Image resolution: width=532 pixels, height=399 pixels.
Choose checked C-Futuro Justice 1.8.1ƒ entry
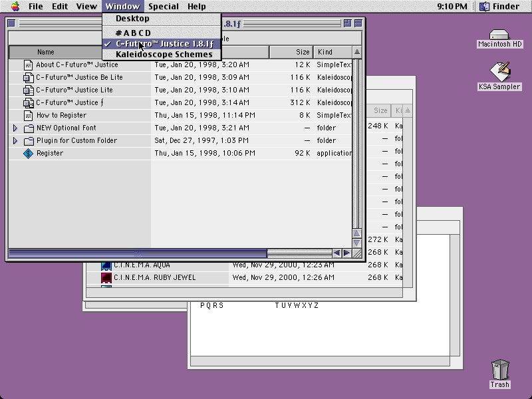162,44
